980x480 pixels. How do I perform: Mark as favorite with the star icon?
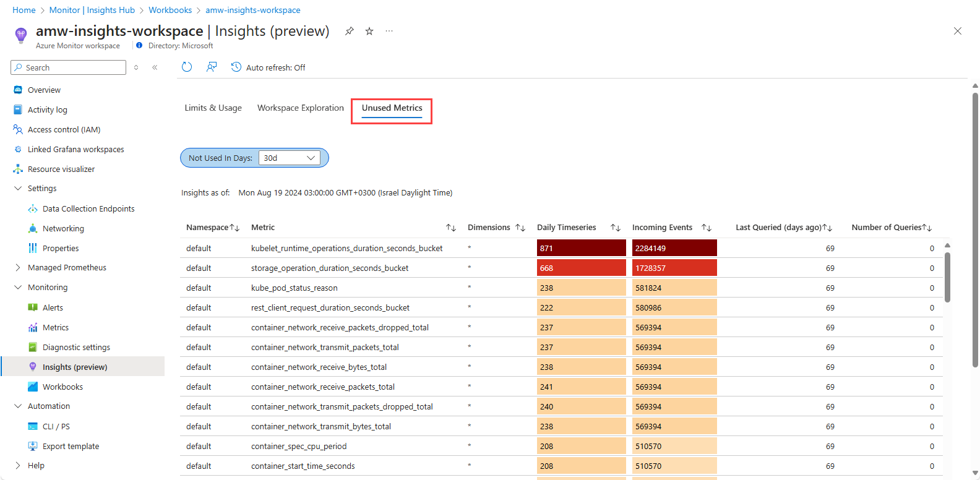[369, 31]
